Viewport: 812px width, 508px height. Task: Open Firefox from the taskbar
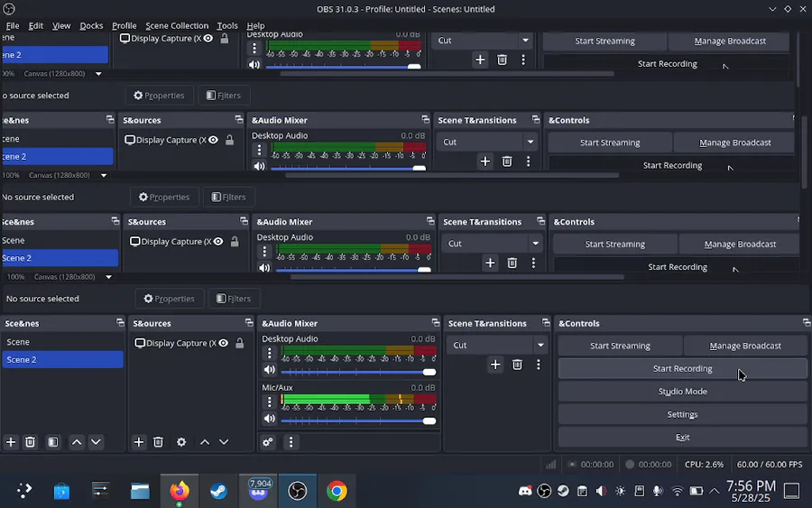point(180,490)
